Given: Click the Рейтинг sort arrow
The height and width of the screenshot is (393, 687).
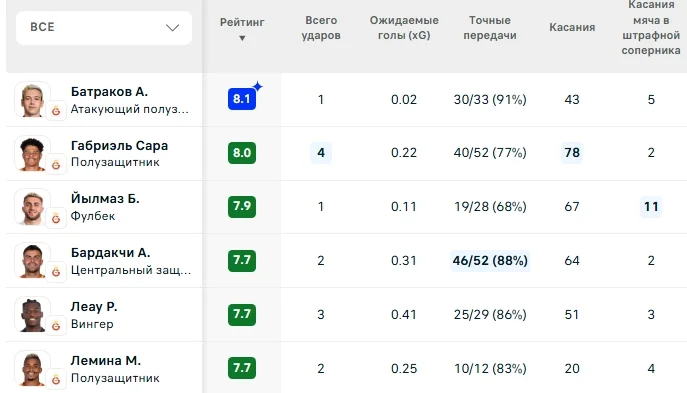Looking at the screenshot, I should [x=242, y=39].
